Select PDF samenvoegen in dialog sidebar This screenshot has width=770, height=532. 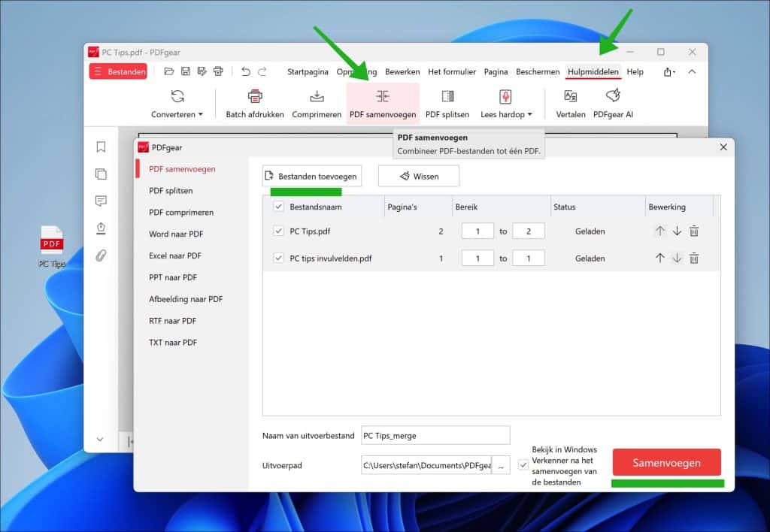(182, 169)
